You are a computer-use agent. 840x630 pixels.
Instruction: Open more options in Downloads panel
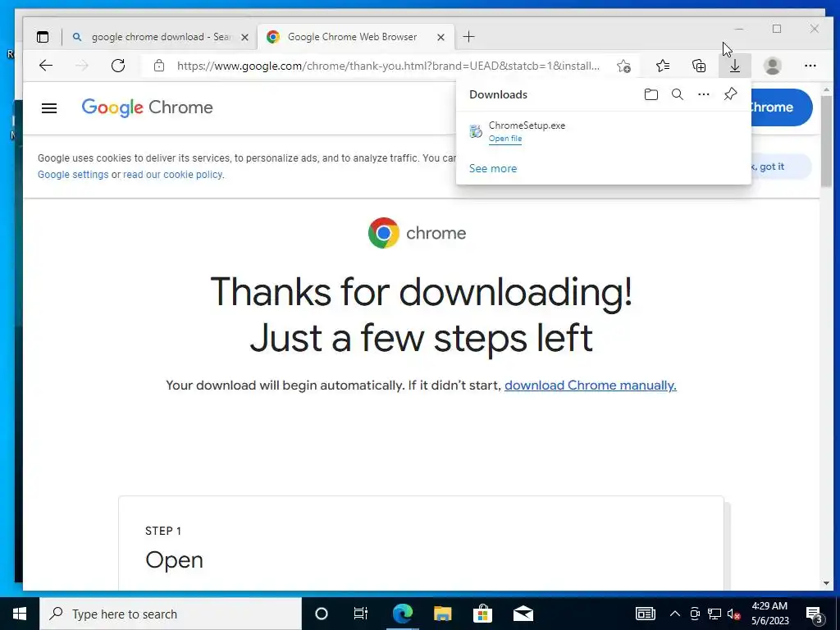tap(703, 95)
